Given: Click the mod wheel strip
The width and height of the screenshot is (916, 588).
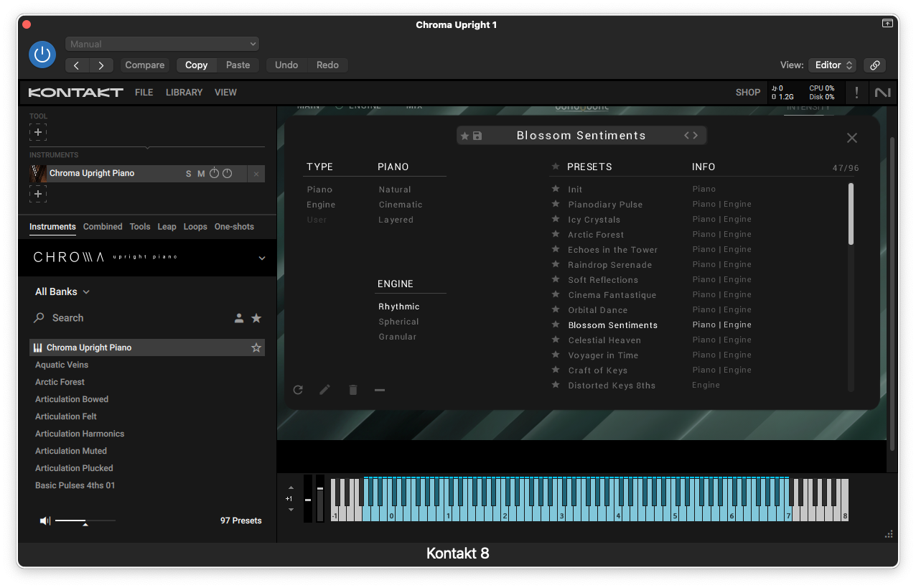Looking at the screenshot, I should [320, 498].
